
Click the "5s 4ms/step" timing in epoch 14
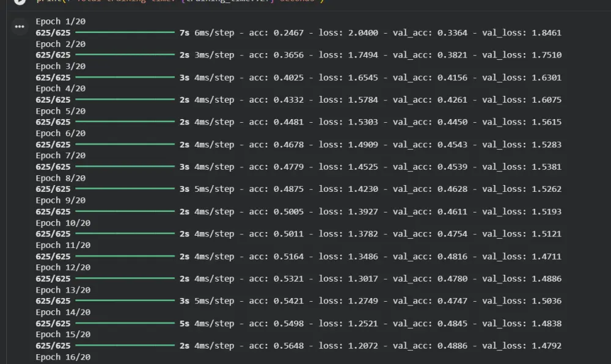click(207, 324)
